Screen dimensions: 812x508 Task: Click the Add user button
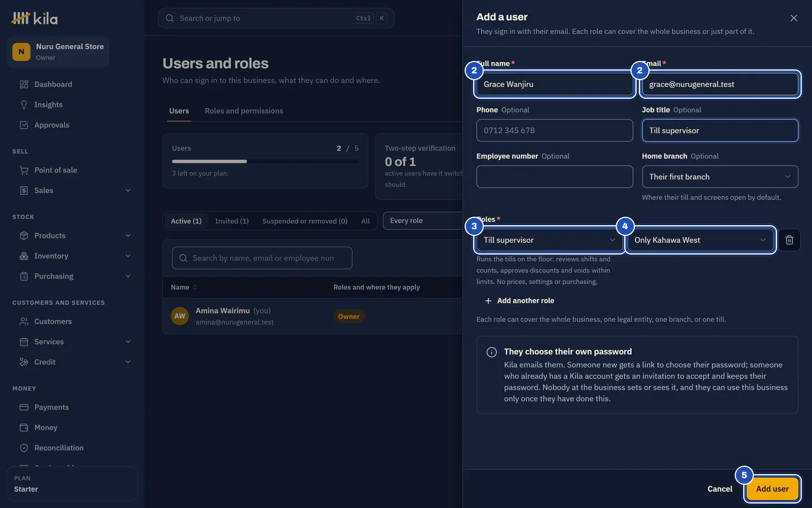pyautogui.click(x=772, y=489)
